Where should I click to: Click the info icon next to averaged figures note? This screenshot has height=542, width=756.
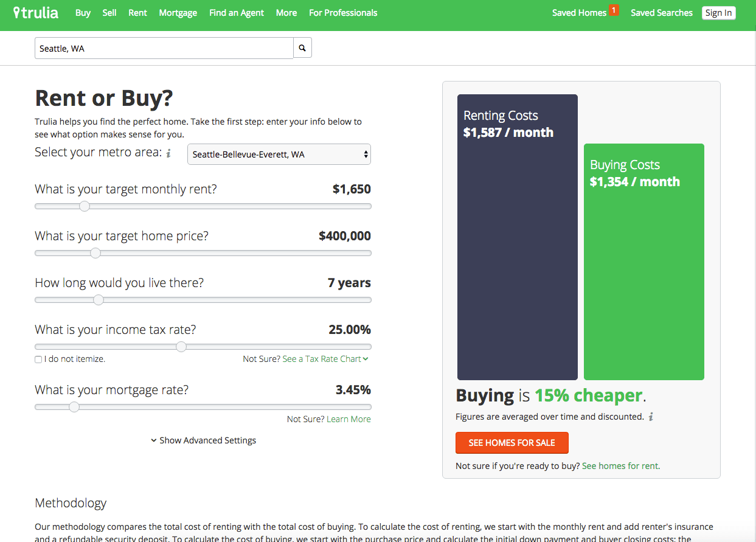[x=650, y=417]
